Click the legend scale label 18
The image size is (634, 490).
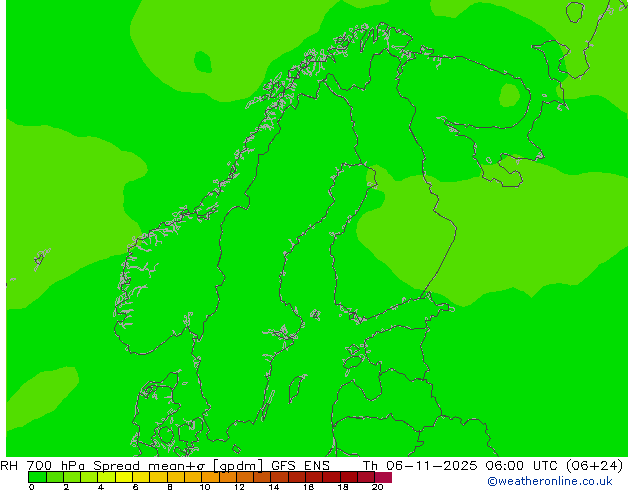tap(343, 487)
